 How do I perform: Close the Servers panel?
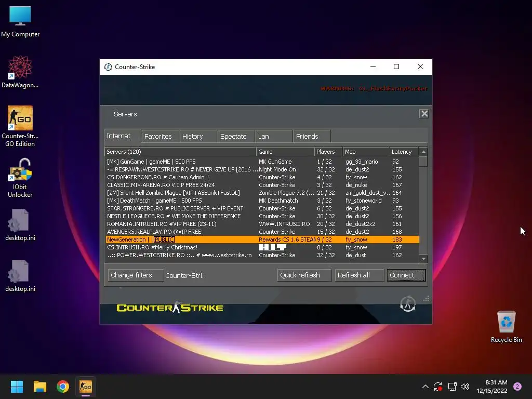tap(424, 114)
